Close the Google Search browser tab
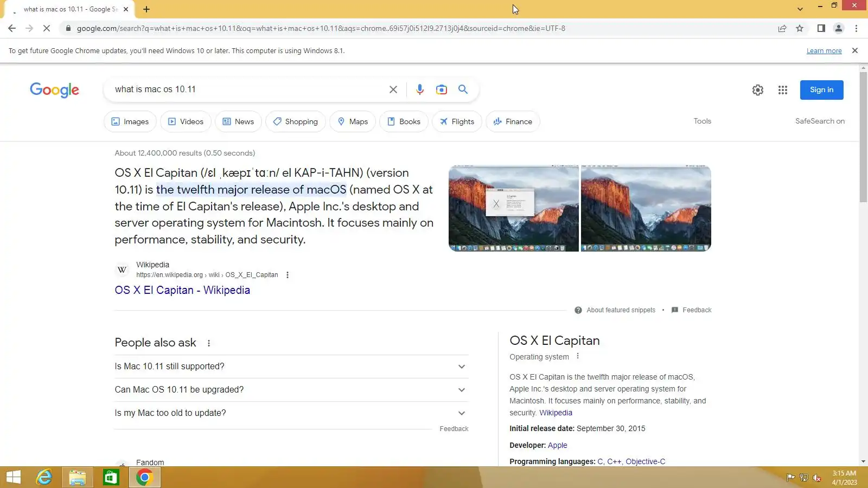Image resolution: width=868 pixels, height=488 pixels. [126, 9]
